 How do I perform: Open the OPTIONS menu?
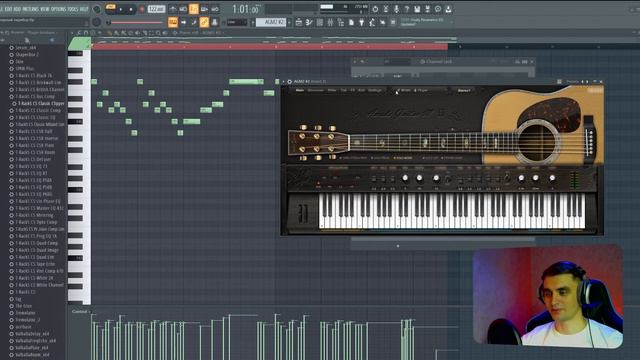coord(59,9)
